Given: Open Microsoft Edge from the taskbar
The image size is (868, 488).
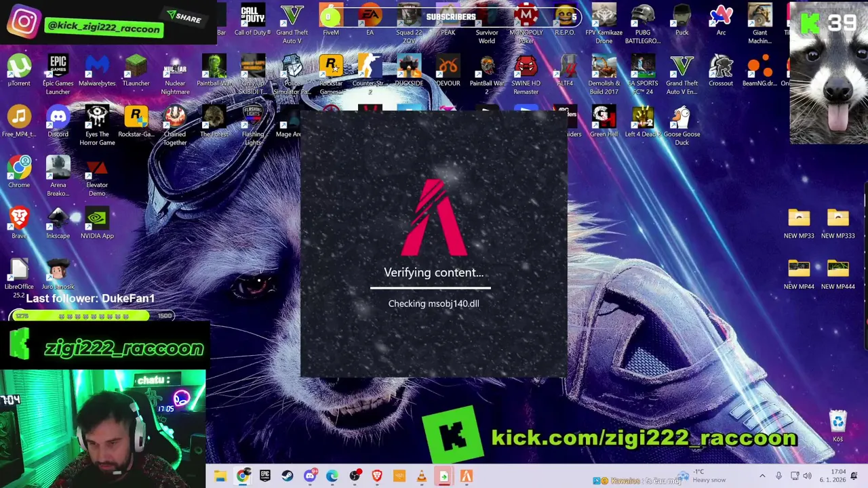Looking at the screenshot, I should (332, 476).
